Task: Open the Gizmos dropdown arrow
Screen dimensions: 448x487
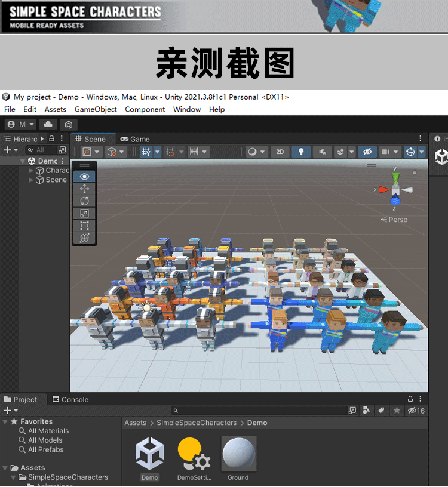Action: pos(422,152)
